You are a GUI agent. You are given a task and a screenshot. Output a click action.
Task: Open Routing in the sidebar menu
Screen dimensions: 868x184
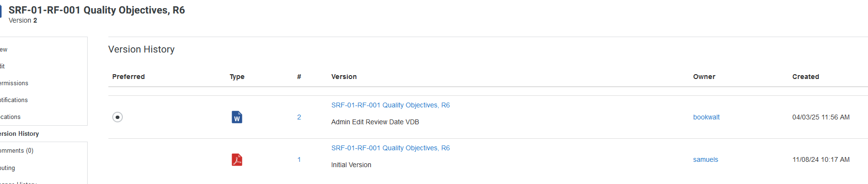pos(7,168)
